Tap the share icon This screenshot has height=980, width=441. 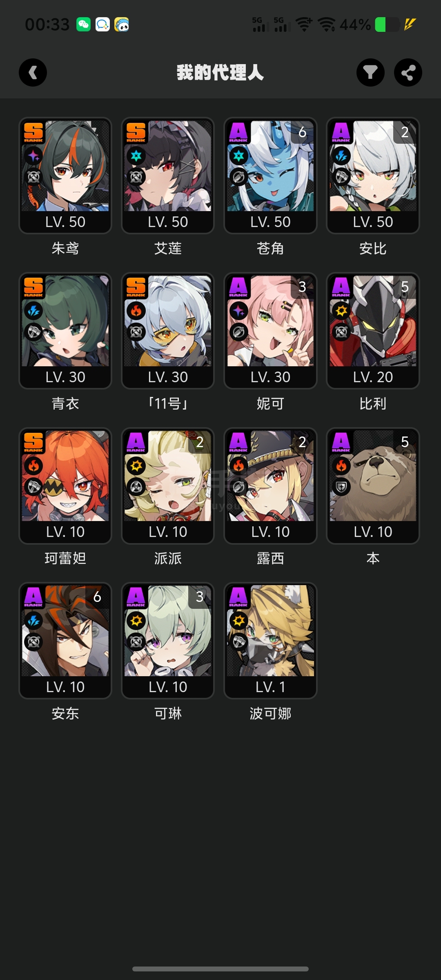point(408,73)
